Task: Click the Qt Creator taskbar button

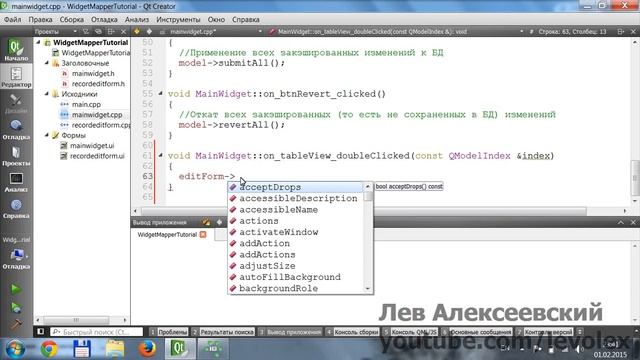Action: point(180,349)
